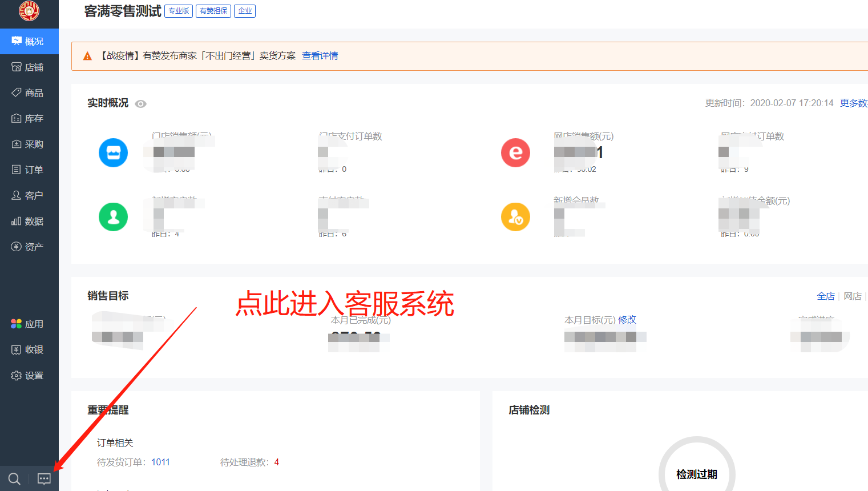868x491 pixels.
Task: Click red online store e icon
Action: coord(515,152)
